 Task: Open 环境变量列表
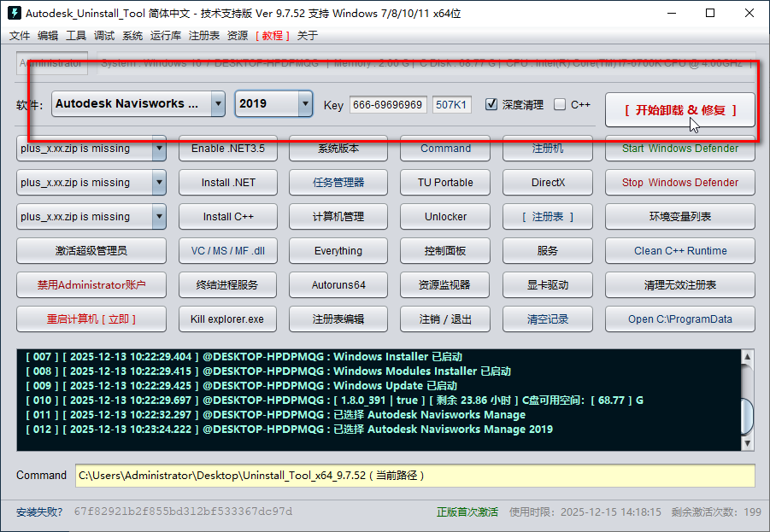pos(680,216)
